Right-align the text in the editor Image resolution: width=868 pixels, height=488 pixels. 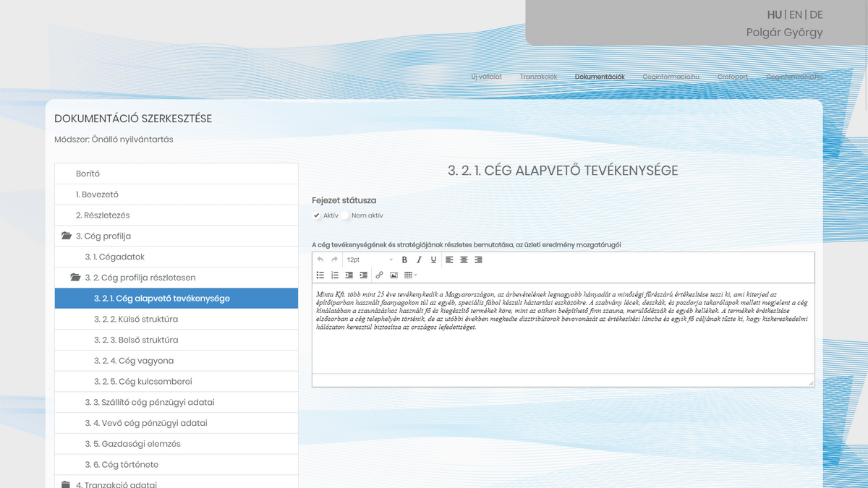coord(478,260)
